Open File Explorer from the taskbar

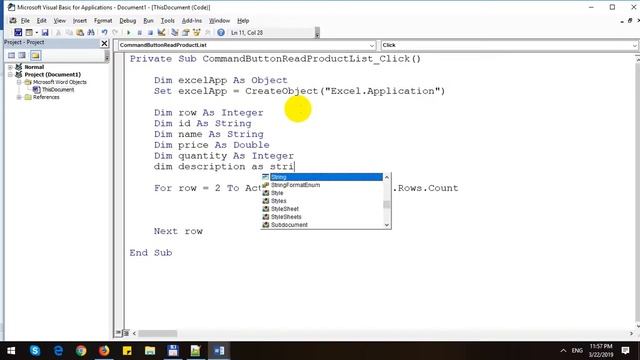pyautogui.click(x=150, y=351)
